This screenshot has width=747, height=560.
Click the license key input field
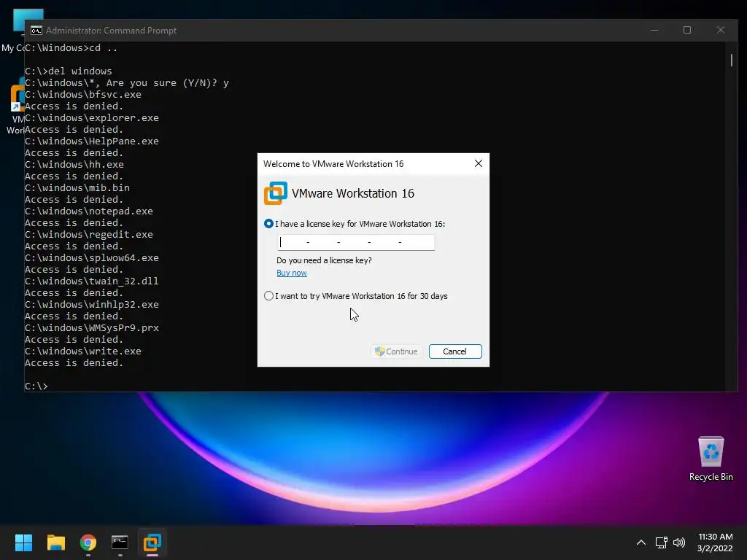356,242
